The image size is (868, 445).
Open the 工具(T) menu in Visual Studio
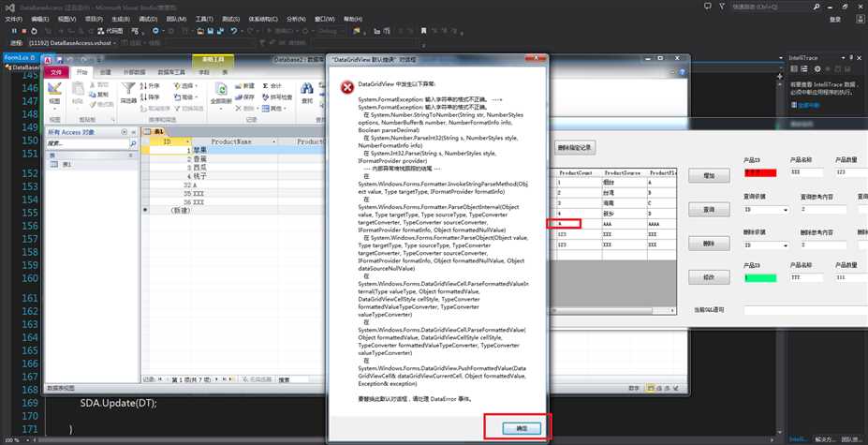tap(204, 19)
